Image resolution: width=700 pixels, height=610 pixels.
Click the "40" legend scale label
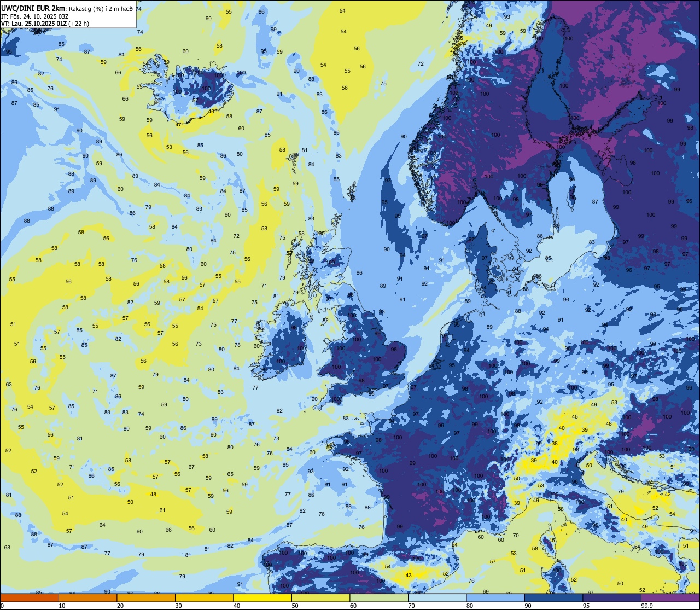pos(237,606)
